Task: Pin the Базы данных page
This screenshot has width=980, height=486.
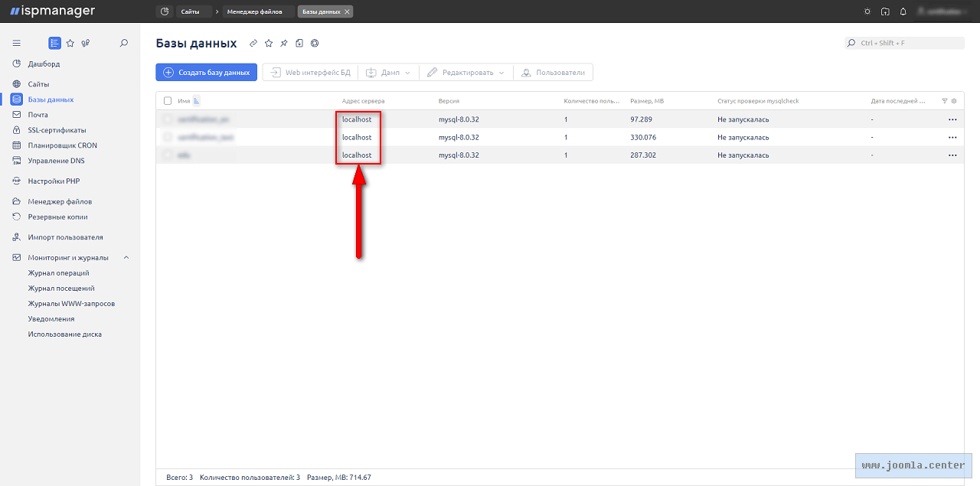Action: [x=284, y=44]
